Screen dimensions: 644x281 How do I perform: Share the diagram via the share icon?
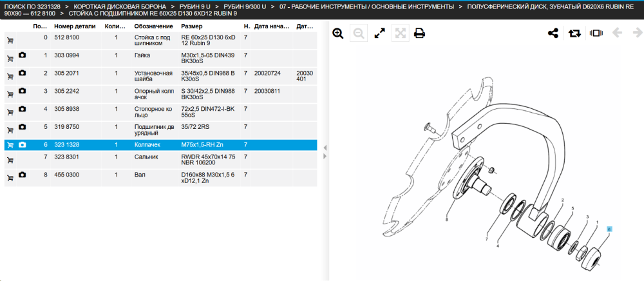553,34
